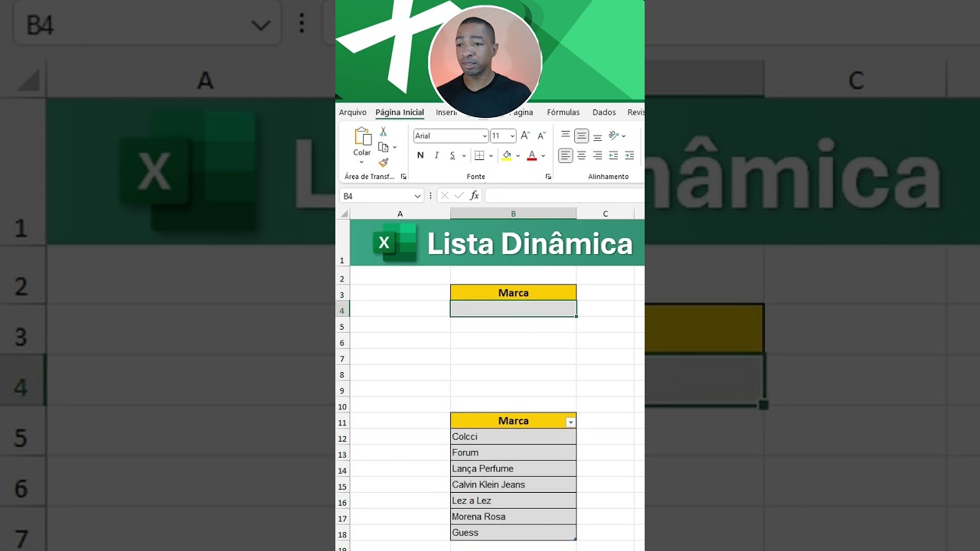The image size is (980, 551).
Task: Open the Font Color dropdown arrow
Action: [543, 156]
